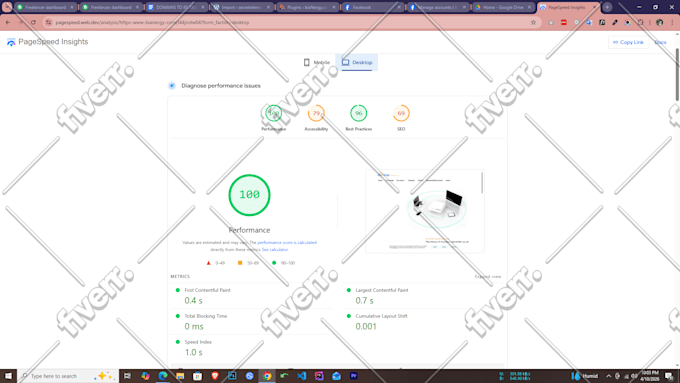Reload the PageSpeed page

[33, 22]
